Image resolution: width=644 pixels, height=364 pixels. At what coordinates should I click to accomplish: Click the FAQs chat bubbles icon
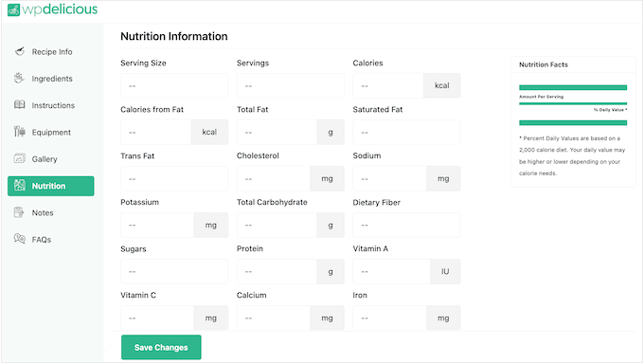click(19, 239)
